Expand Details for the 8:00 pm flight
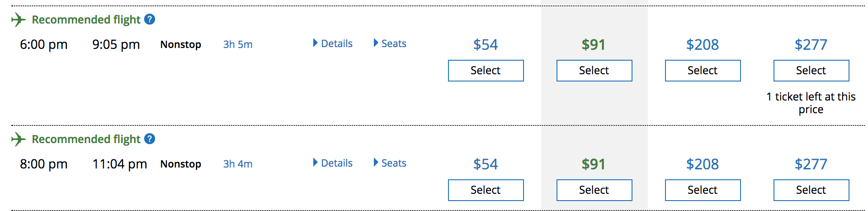Screen dimensions: 868x211 click(333, 163)
